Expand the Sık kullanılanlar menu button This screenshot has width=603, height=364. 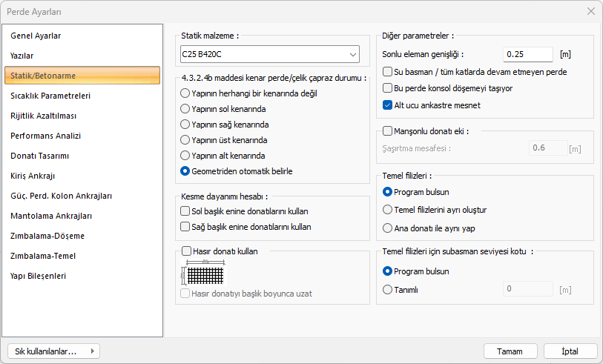tap(52, 351)
